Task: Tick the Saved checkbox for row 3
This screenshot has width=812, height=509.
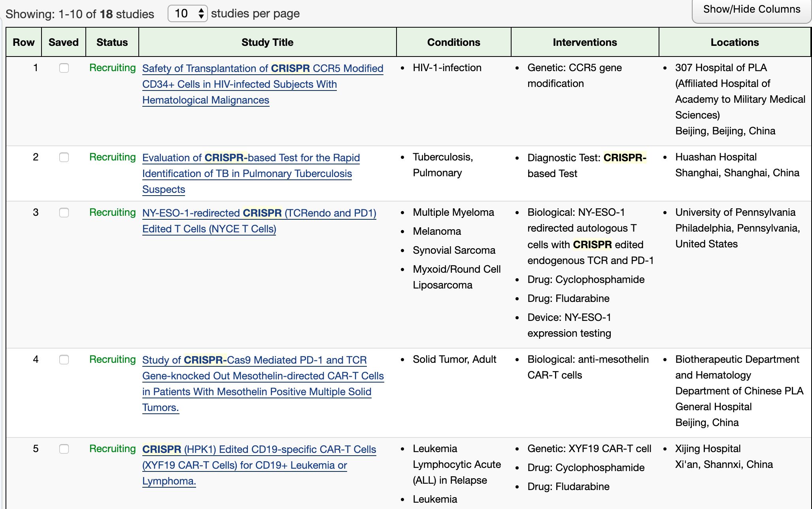Action: (64, 213)
